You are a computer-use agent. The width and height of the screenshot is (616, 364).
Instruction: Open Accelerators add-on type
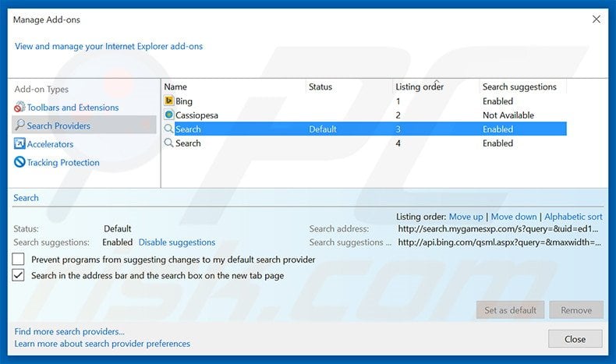(x=50, y=144)
